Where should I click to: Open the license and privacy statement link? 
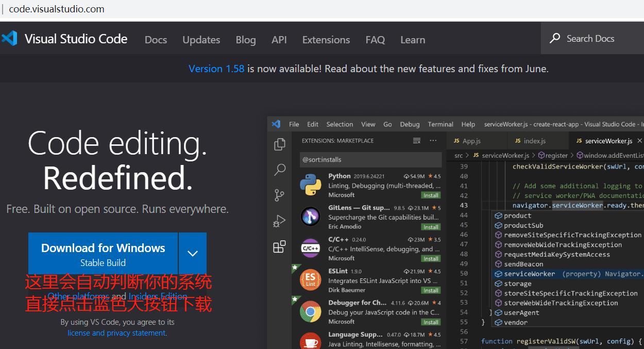pyautogui.click(x=116, y=333)
